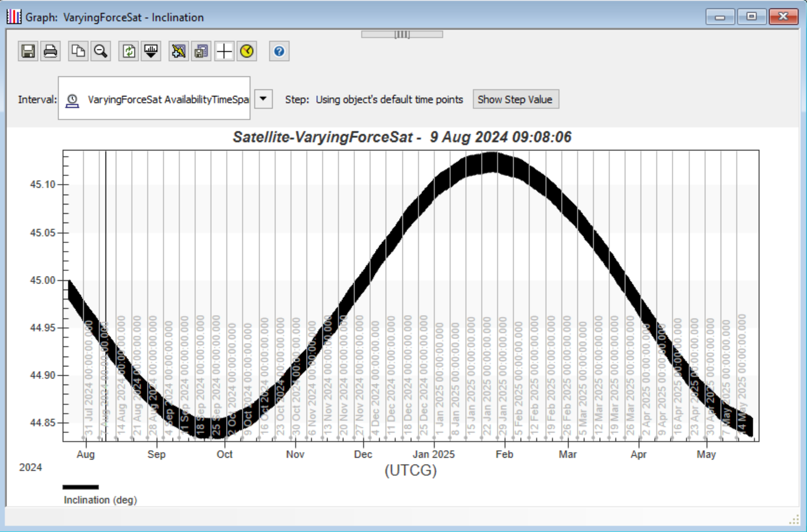
Task: Open Help with blue question icon
Action: [279, 51]
